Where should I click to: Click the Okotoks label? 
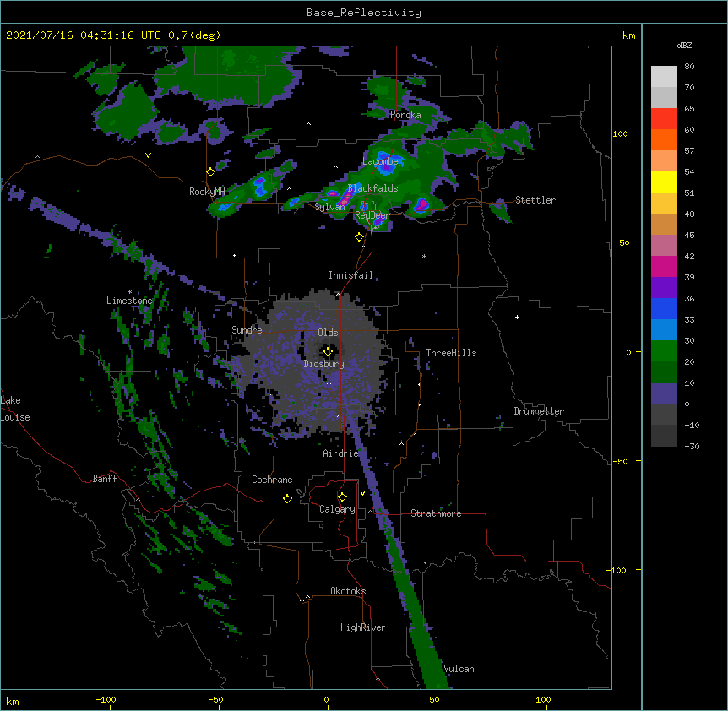tap(348, 591)
